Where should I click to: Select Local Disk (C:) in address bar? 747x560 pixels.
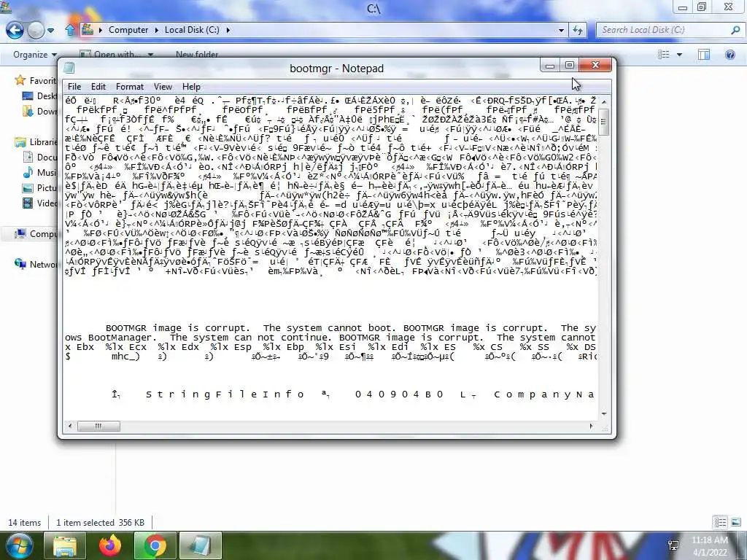click(x=192, y=29)
